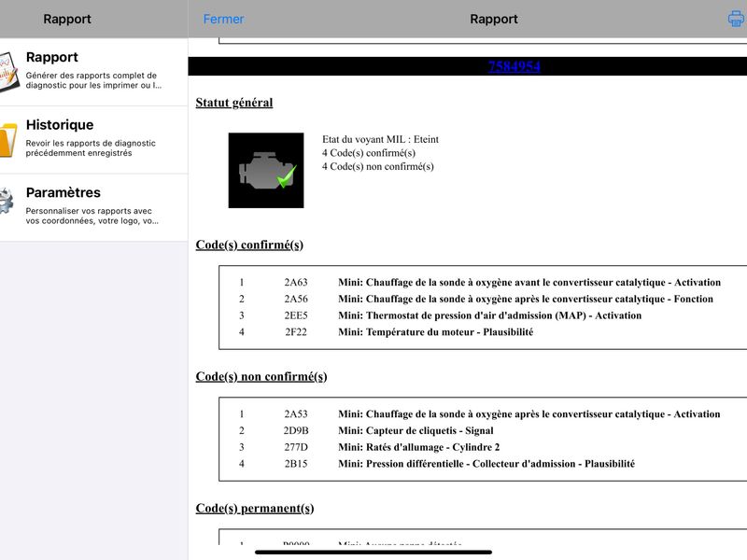Screen dimensions: 747x560
Task: Select the 'Etat du voyant MIL : Eteint' line
Action: 380,139
